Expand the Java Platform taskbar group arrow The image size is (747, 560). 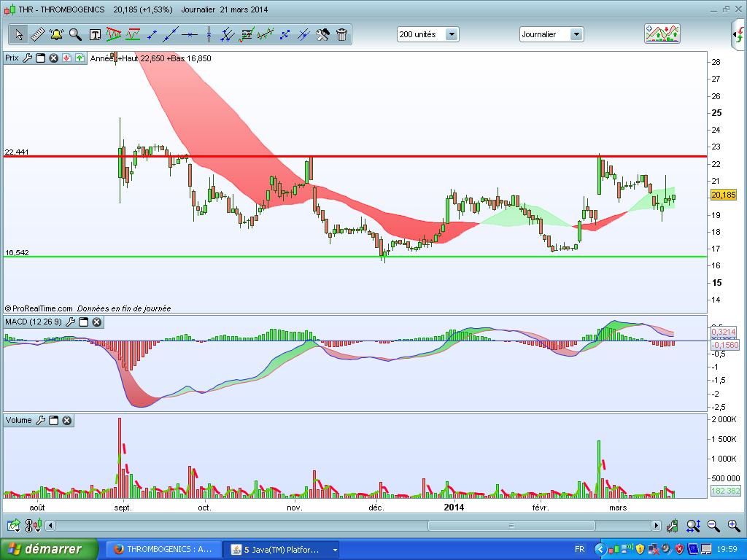click(336, 550)
